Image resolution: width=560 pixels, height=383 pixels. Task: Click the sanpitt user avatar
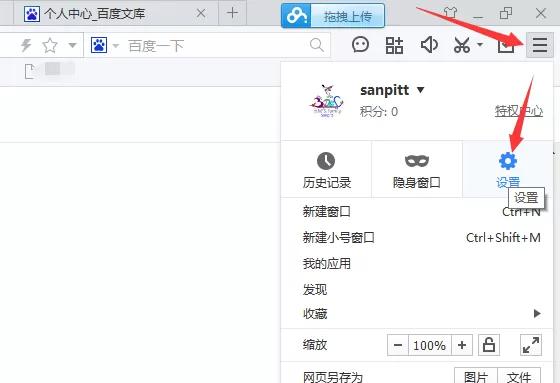coord(326,101)
